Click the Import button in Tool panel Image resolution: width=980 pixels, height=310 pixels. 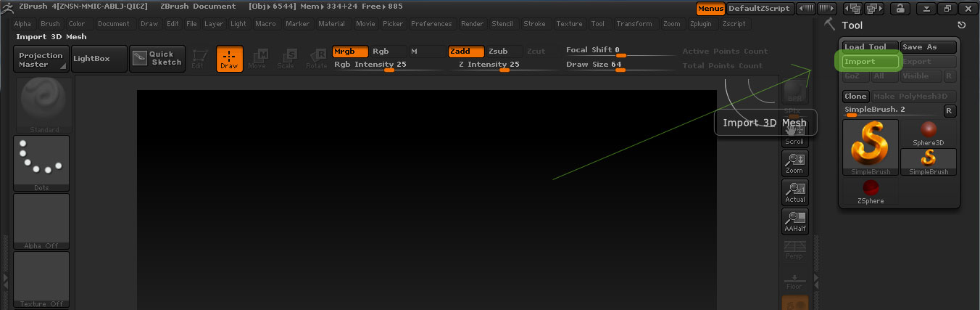click(870, 62)
